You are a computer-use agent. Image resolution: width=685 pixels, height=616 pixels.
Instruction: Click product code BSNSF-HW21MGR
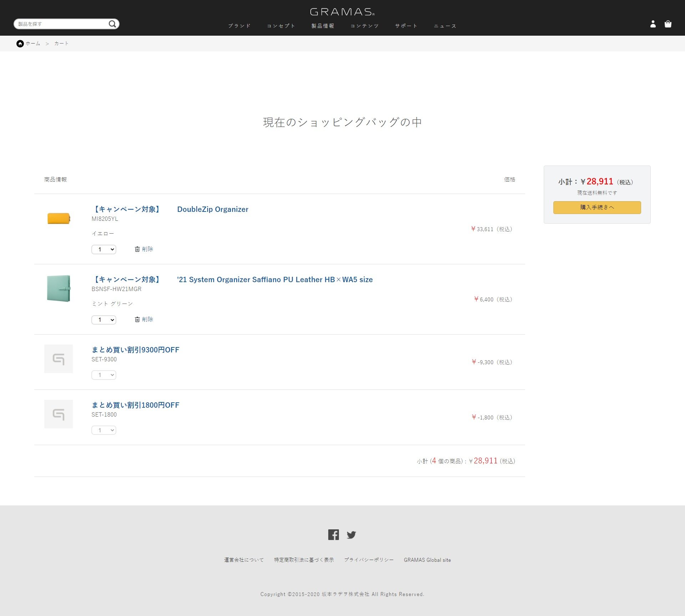pos(117,289)
